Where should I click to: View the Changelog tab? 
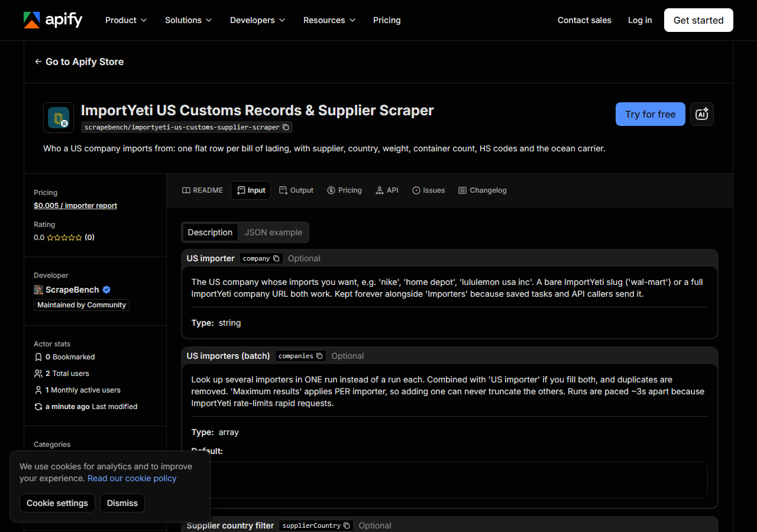click(483, 190)
